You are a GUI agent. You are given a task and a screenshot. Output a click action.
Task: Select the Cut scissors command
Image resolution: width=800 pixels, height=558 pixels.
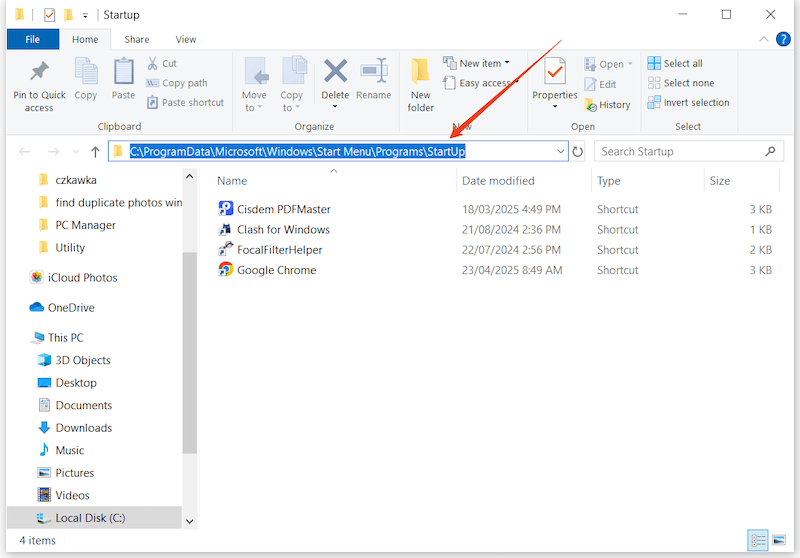162,63
